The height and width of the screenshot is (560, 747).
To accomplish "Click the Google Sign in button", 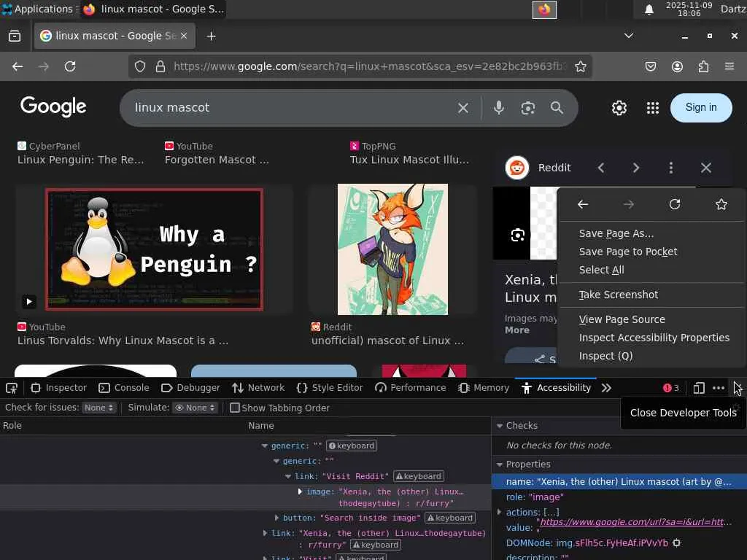I will 701,108.
